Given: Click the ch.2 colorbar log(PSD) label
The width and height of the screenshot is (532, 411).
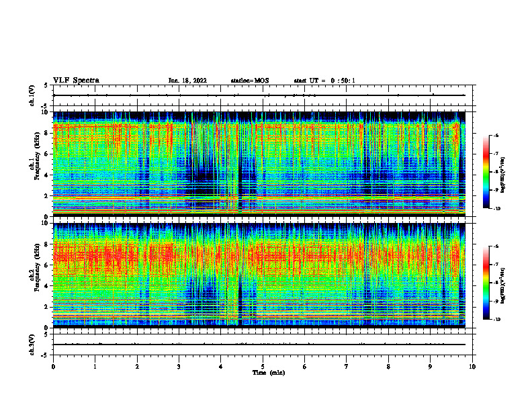Looking at the screenshot, I should point(502,285).
